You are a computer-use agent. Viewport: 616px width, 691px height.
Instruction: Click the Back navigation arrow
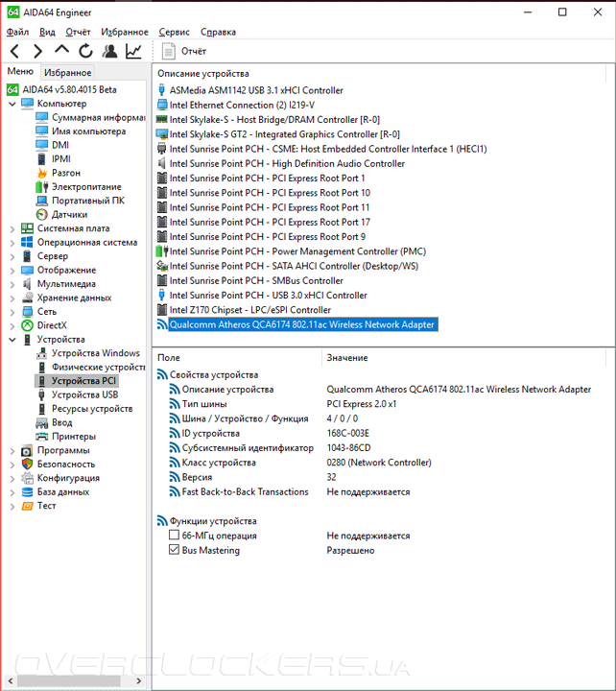pyautogui.click(x=14, y=52)
